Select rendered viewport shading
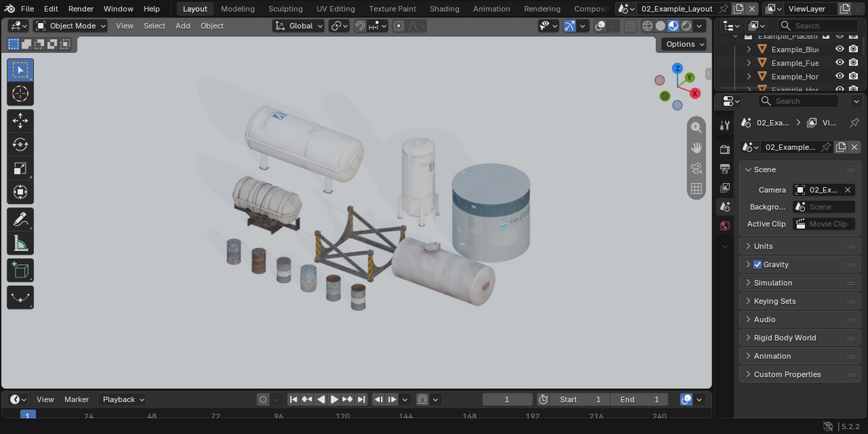 [x=686, y=26]
